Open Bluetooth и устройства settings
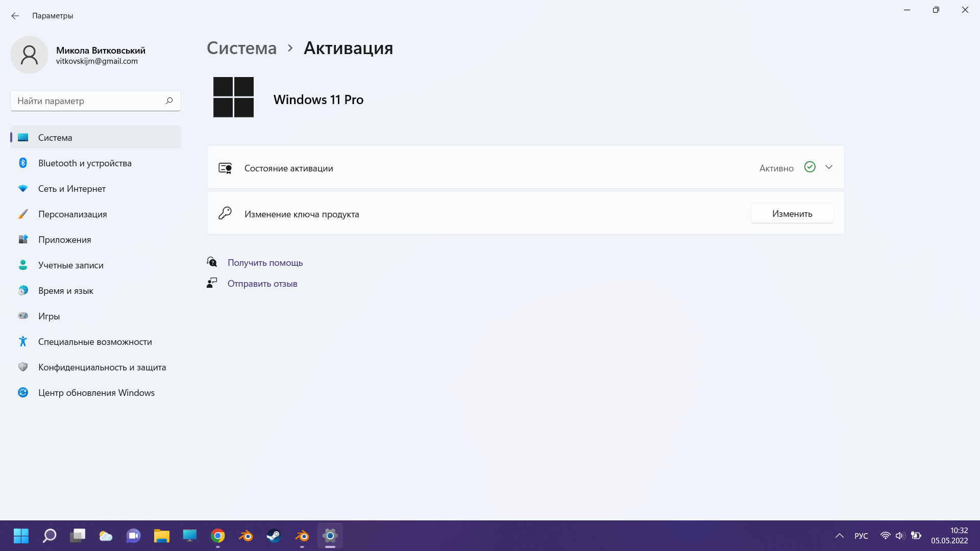 click(x=85, y=163)
